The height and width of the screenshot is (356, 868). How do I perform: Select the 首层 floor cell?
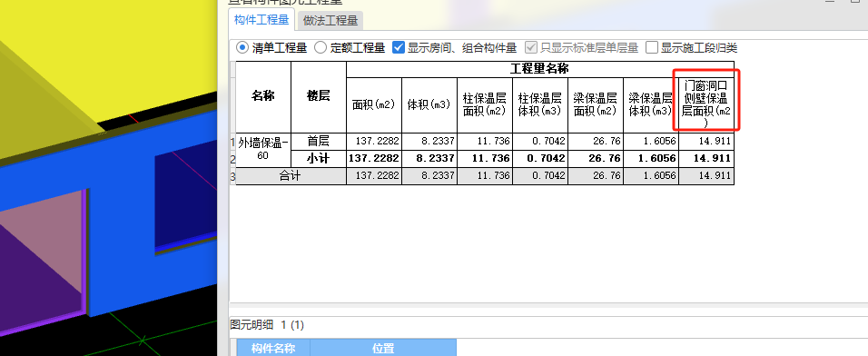[319, 142]
